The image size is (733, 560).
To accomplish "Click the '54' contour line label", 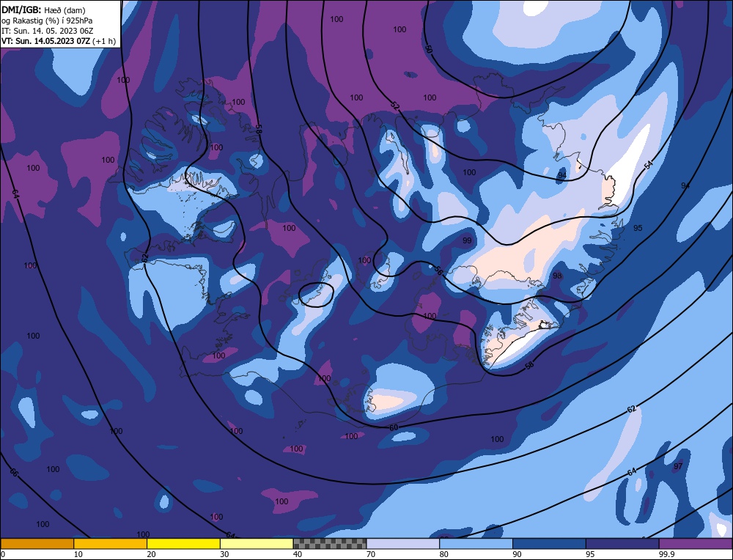I will pos(649,164).
